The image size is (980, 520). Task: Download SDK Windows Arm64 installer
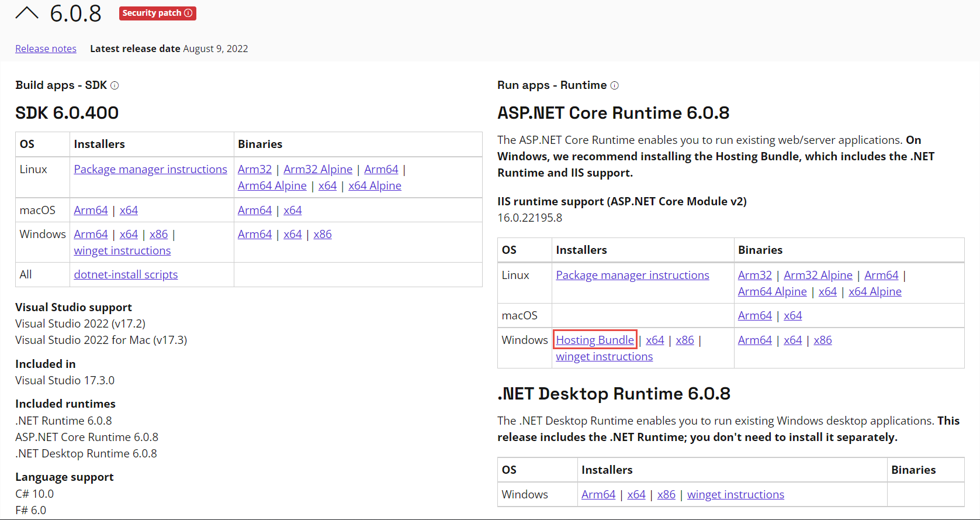91,234
